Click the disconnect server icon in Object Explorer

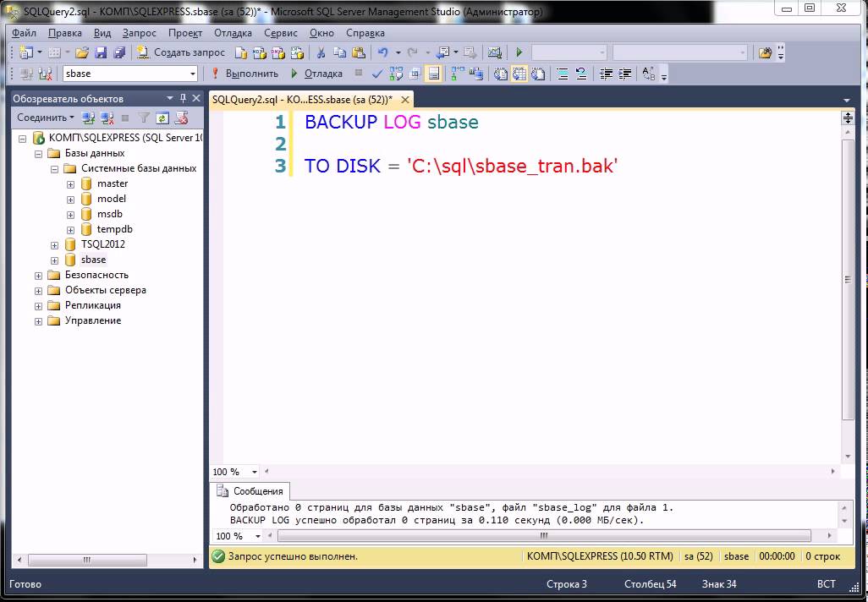(107, 118)
